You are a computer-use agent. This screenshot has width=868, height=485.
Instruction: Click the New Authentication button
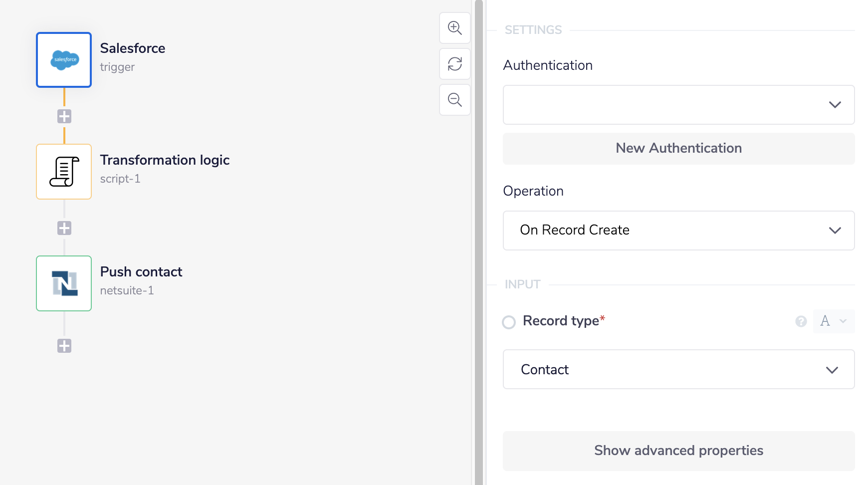(x=678, y=148)
